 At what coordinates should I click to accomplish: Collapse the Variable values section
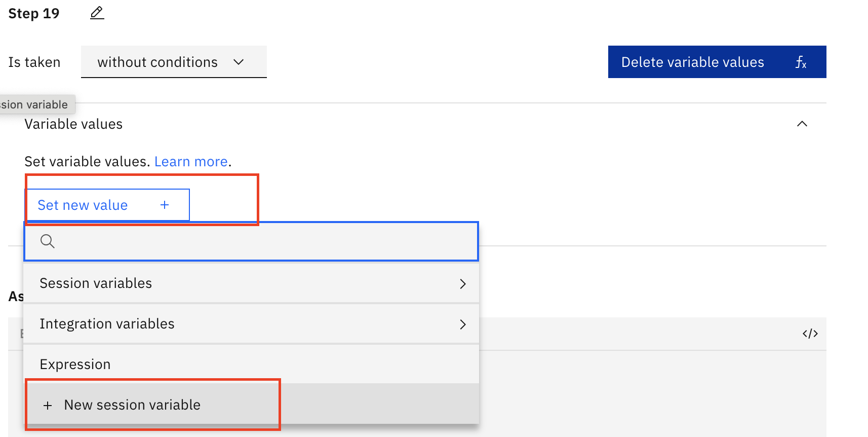pyautogui.click(x=802, y=124)
